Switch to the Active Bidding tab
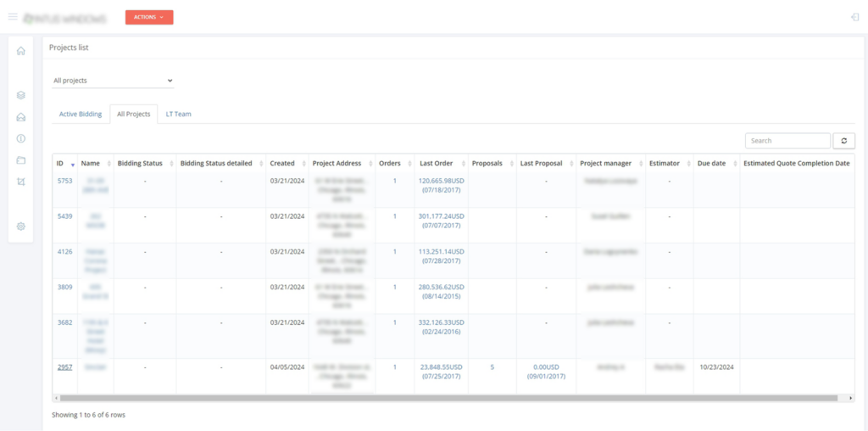Image resolution: width=868 pixels, height=431 pixels. tap(81, 114)
